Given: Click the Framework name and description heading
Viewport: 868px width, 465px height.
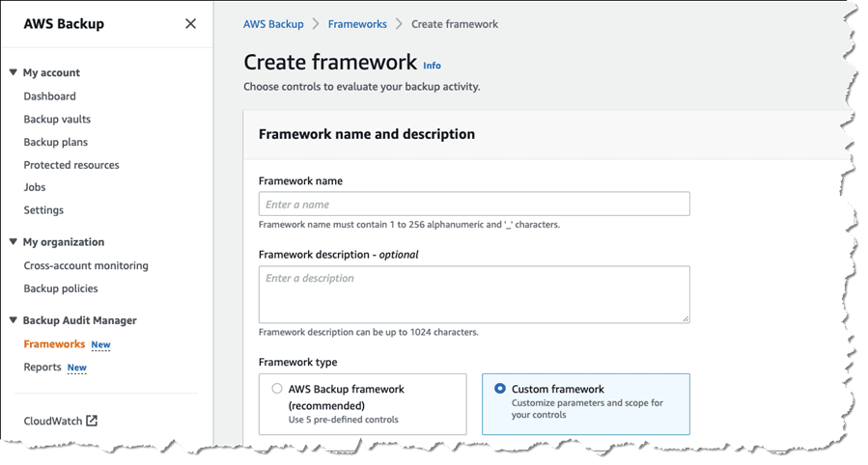Looking at the screenshot, I should tap(367, 134).
